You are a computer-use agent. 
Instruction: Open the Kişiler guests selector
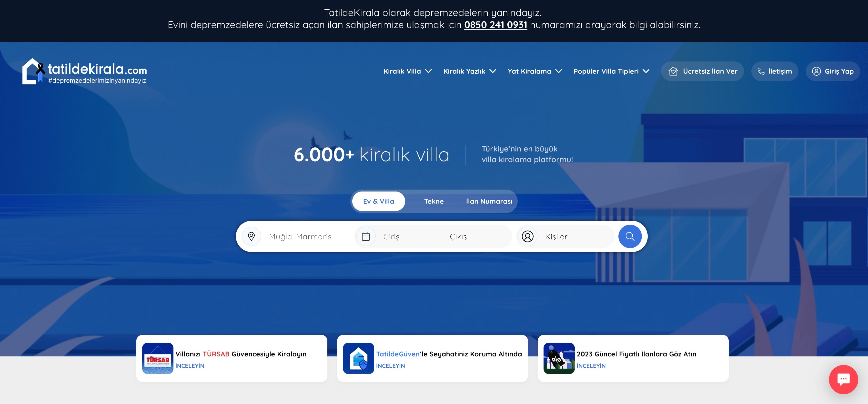point(566,237)
